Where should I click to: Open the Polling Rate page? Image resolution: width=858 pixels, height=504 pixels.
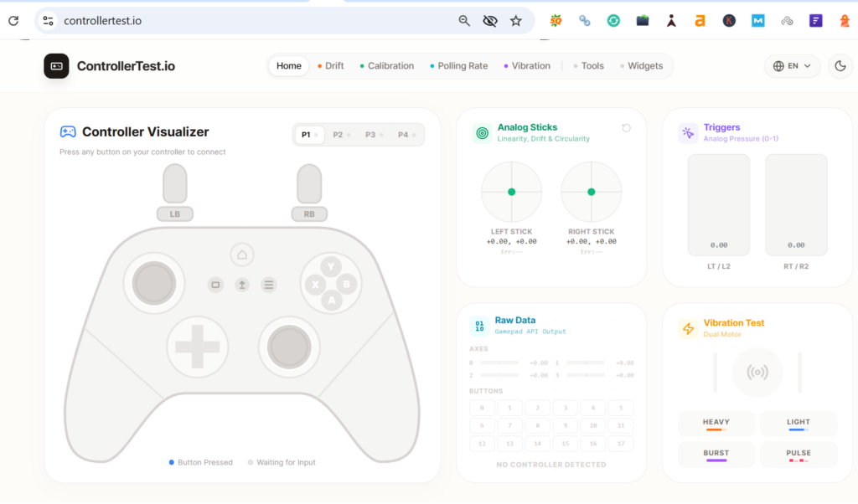(458, 65)
